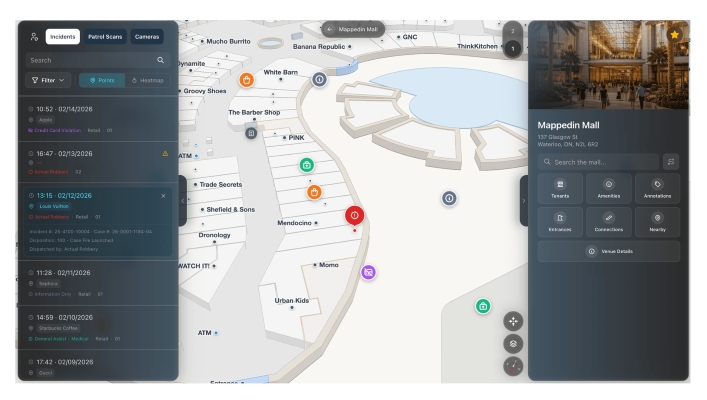Click gray marker below The Barber Shop
The image size is (707, 400).
[251, 133]
